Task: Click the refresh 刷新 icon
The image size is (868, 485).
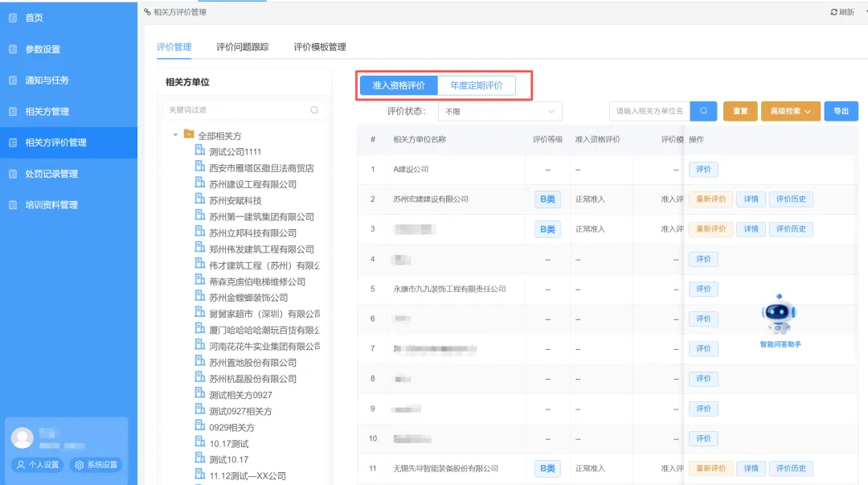Action: click(833, 11)
